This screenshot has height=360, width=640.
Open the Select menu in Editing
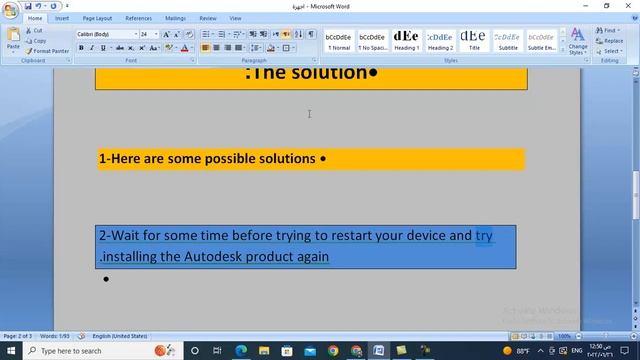[x=609, y=51]
